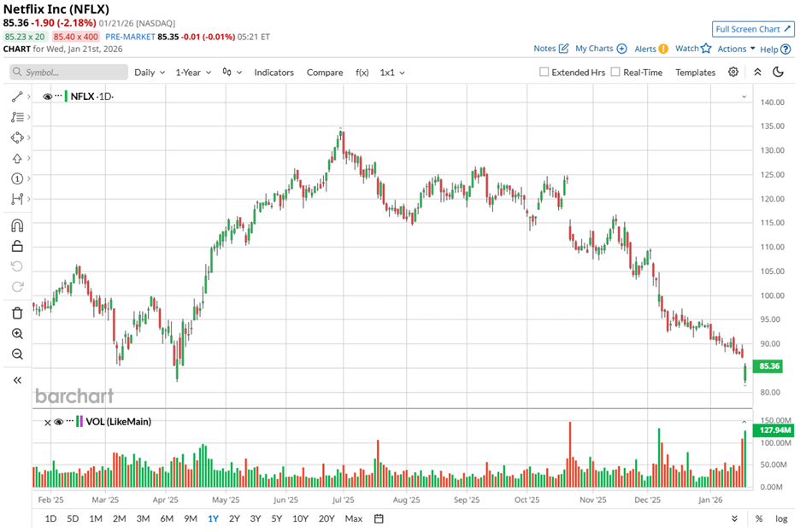The width and height of the screenshot is (800, 532).
Task: Redo the chart action
Action: (17, 287)
